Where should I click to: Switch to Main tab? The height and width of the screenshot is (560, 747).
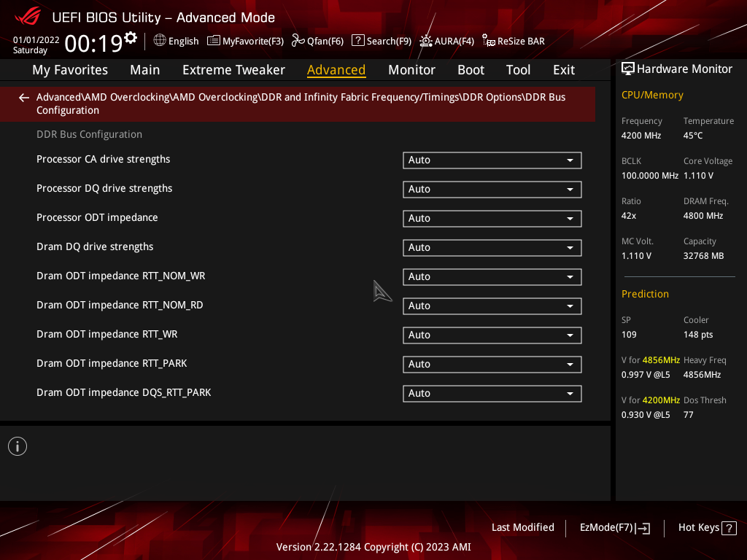tap(145, 70)
